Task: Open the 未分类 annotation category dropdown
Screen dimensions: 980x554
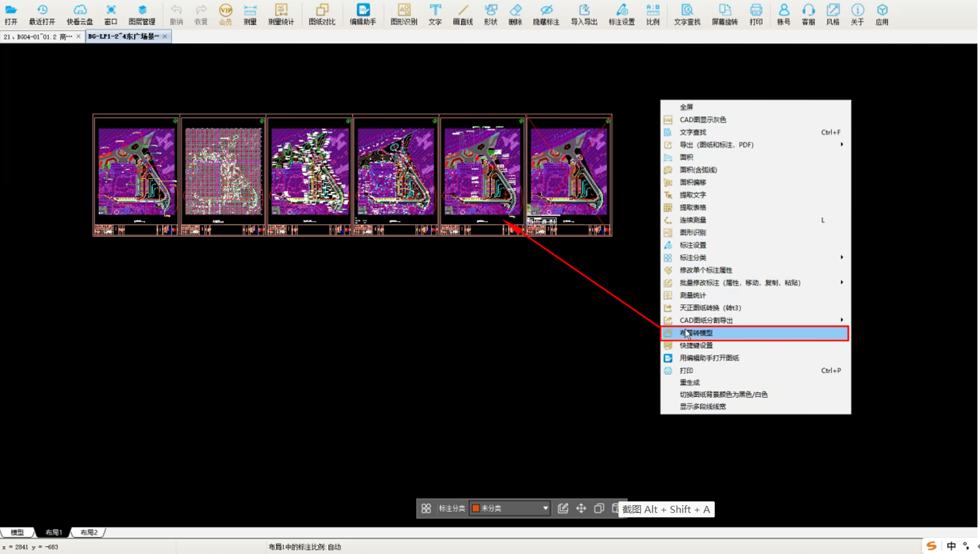Action: pyautogui.click(x=510, y=508)
